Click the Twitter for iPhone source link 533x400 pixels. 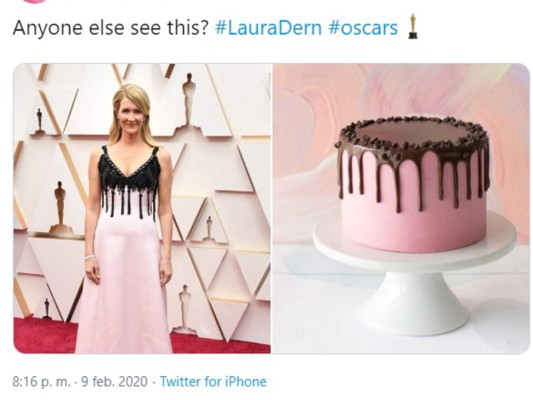click(213, 381)
